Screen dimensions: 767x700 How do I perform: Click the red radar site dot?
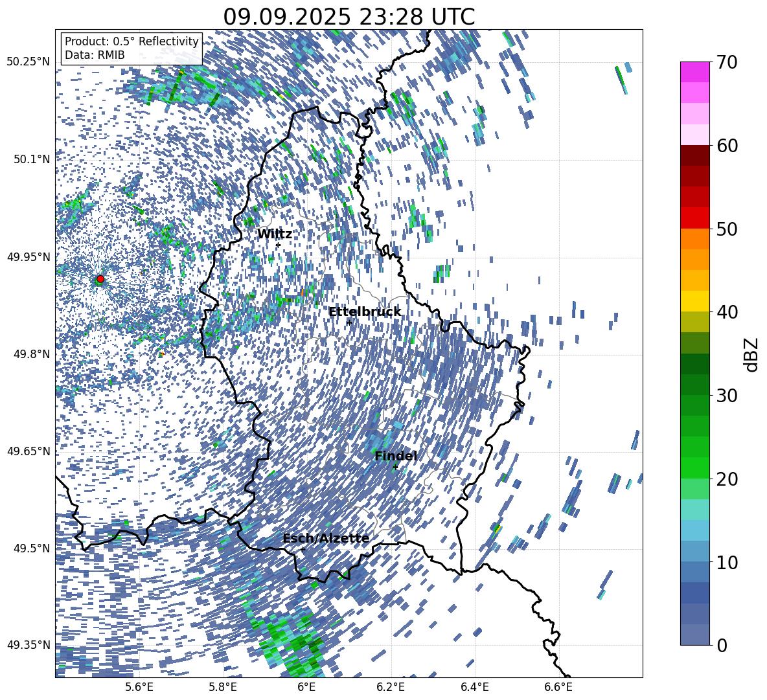pyautogui.click(x=100, y=279)
